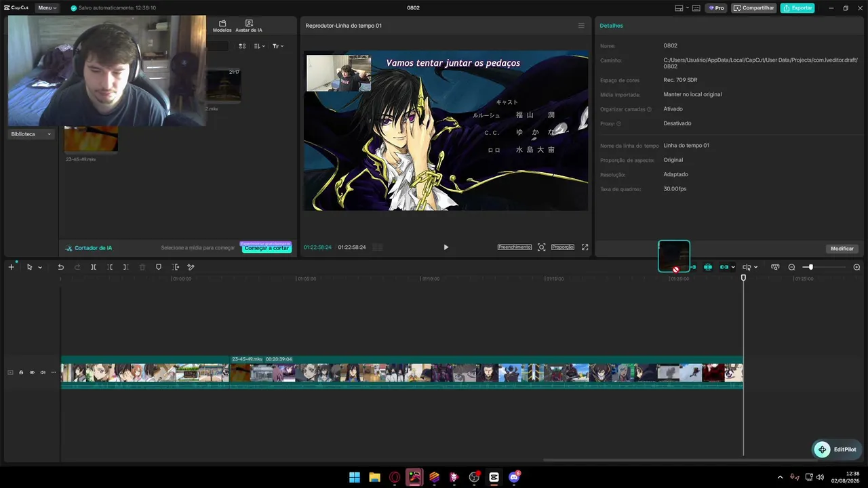Click the timeline playhead marker

click(743, 278)
